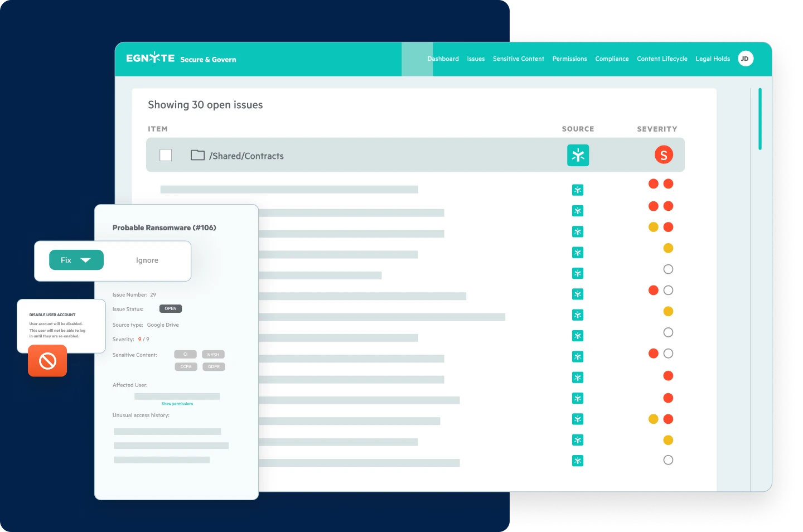Click the Issue Number 29 value
This screenshot has height=532, width=803.
(153, 295)
